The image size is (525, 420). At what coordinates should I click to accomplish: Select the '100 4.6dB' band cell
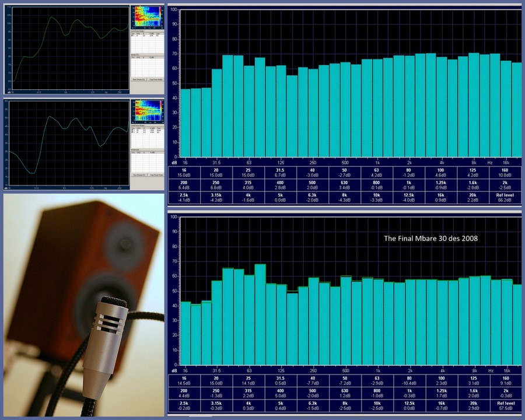[x=441, y=173]
